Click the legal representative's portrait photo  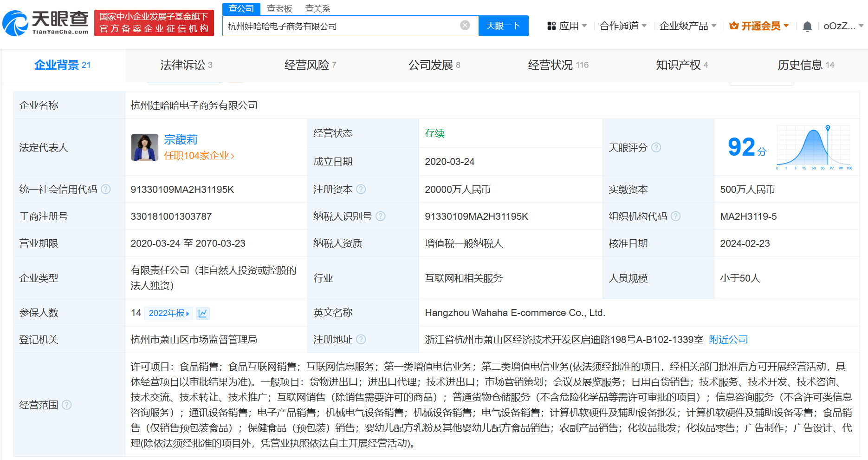tap(145, 147)
